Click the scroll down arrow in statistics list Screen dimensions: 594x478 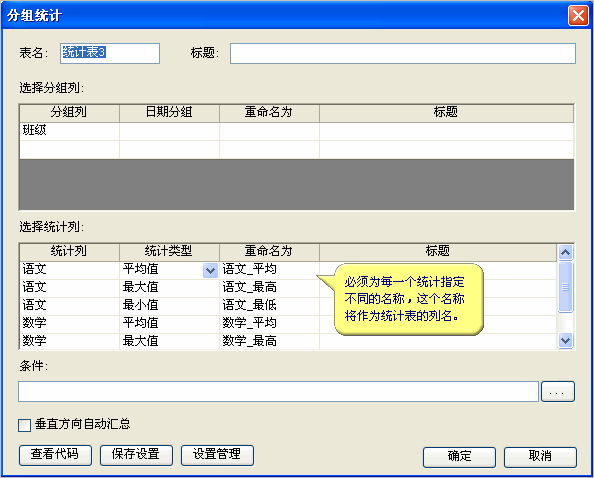tap(565, 340)
